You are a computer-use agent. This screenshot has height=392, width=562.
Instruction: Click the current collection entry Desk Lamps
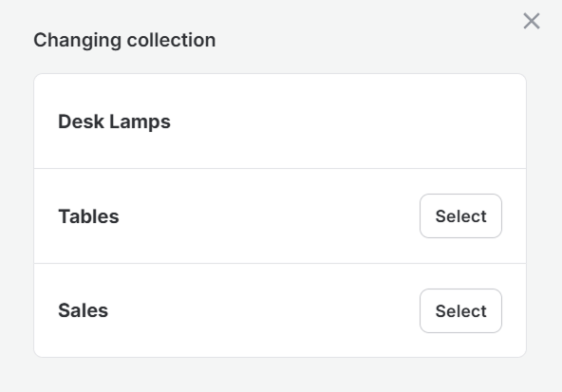(x=114, y=121)
